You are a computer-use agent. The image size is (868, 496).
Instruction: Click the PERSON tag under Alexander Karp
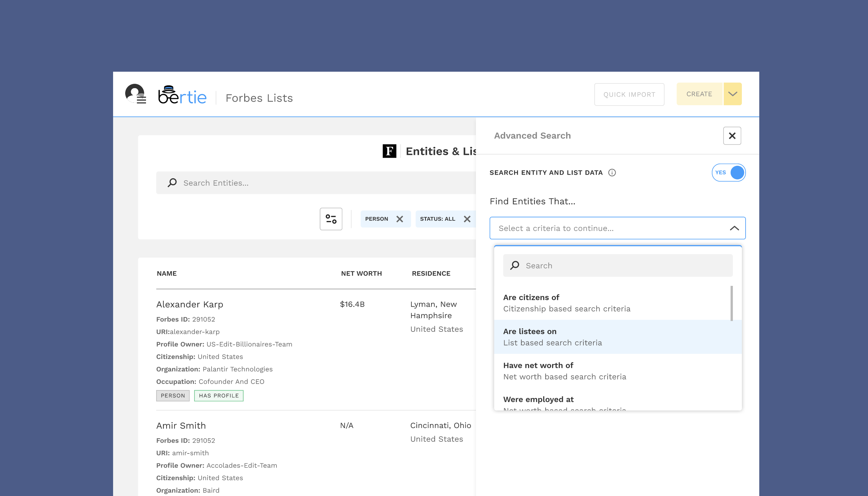click(173, 395)
